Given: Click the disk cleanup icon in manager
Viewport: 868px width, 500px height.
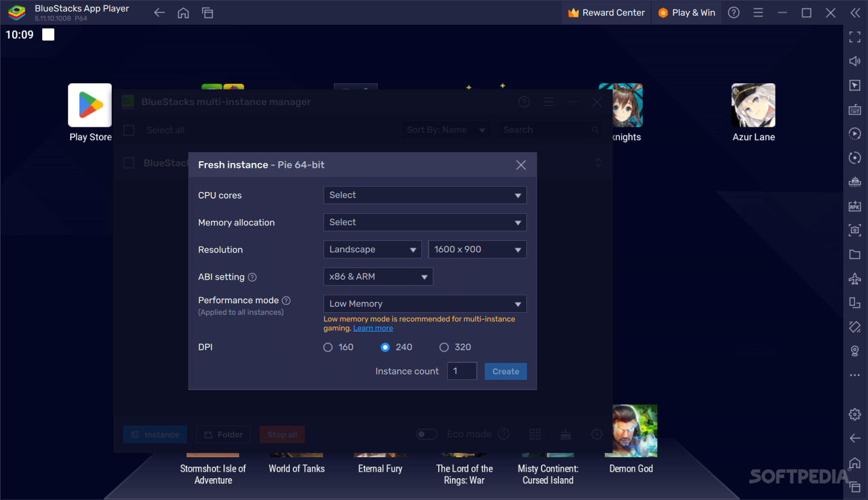Looking at the screenshot, I should (x=566, y=434).
